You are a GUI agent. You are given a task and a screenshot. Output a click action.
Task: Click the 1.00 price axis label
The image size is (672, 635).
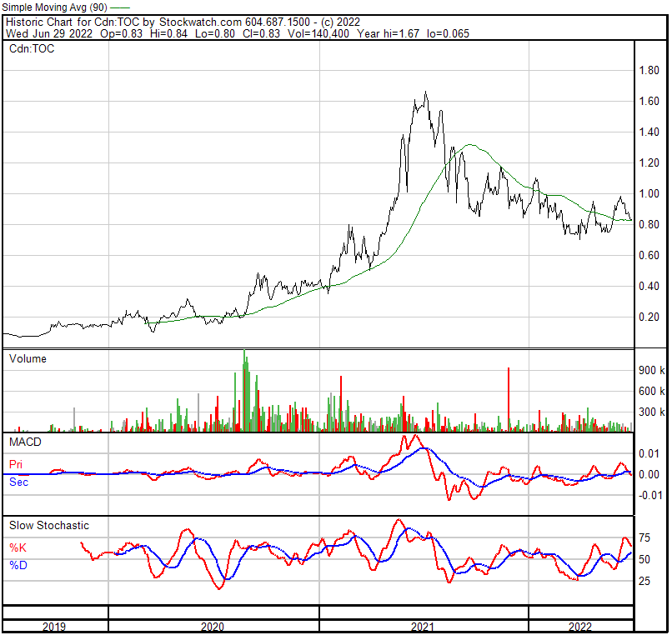[649, 194]
